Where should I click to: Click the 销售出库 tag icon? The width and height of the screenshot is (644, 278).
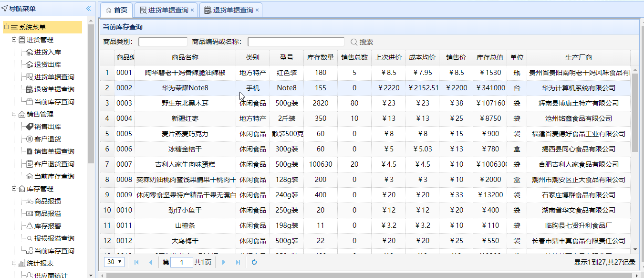coord(30,127)
